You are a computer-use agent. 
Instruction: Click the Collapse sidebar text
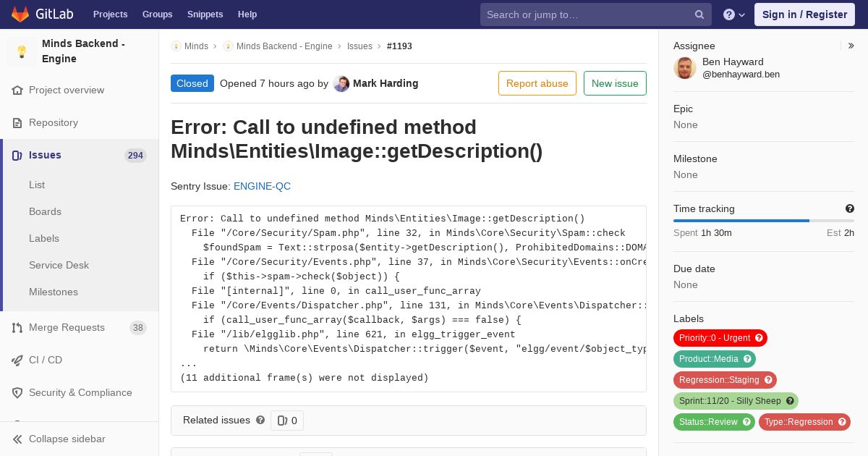tap(67, 439)
